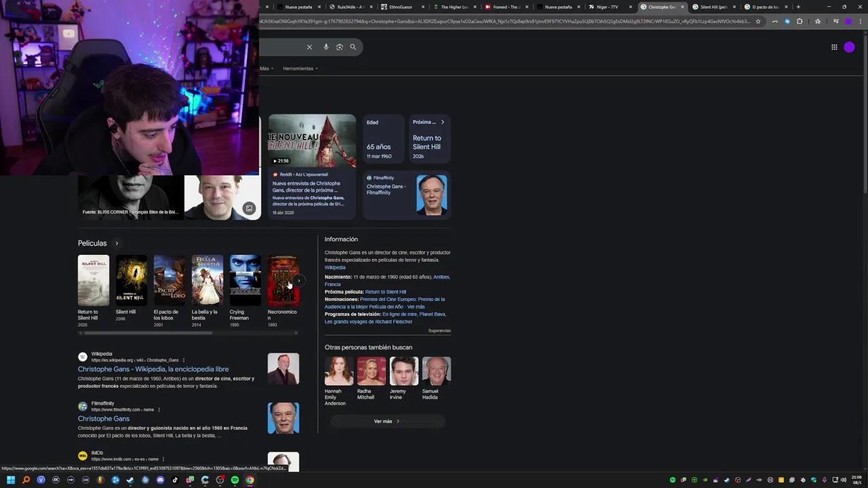868x488 pixels.
Task: Open Jeremy Irvine's photo
Action: point(404,371)
